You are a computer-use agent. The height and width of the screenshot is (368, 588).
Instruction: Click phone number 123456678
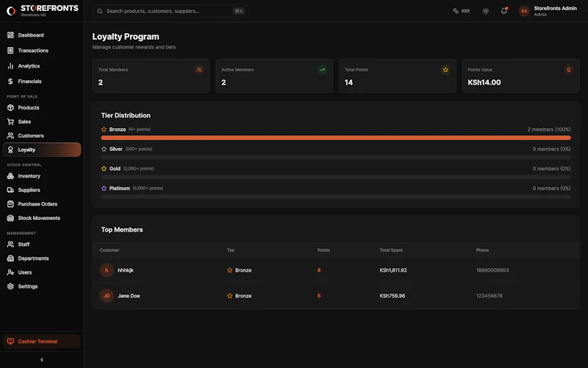coord(489,296)
